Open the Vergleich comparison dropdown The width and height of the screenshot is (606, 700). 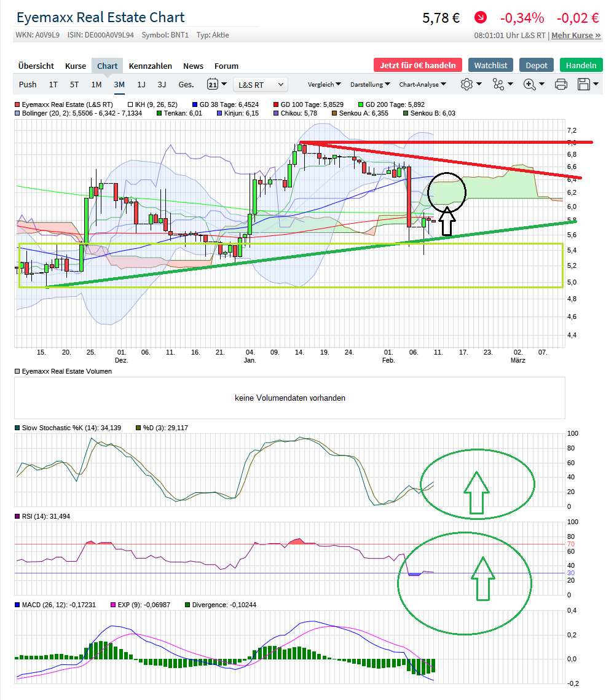coord(325,84)
